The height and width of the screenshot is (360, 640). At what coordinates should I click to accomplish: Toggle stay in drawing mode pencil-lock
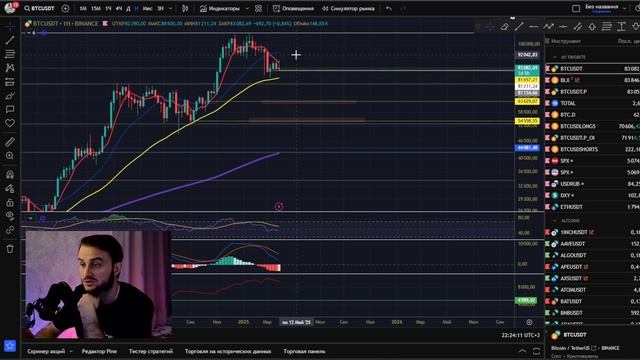pyautogui.click(x=10, y=188)
